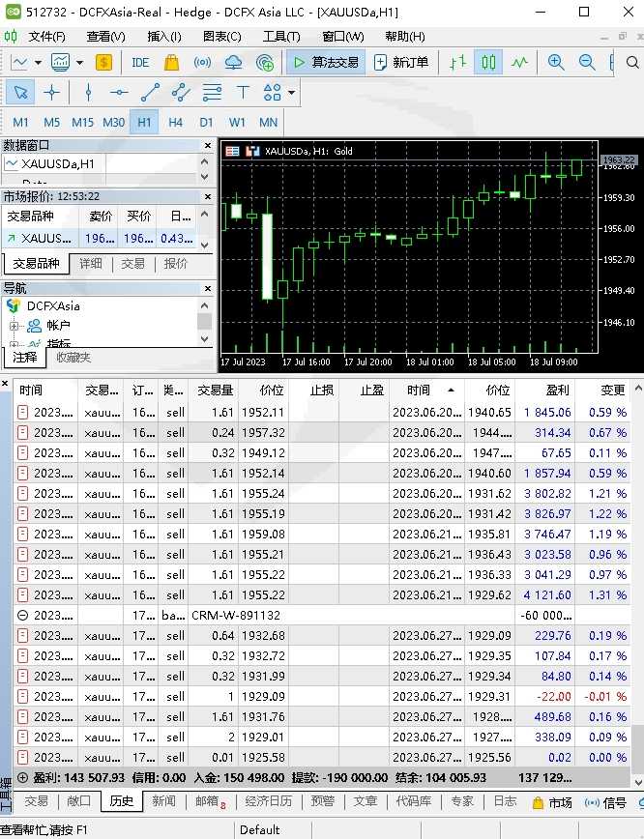Open the Signals broadcast icon

click(202, 63)
